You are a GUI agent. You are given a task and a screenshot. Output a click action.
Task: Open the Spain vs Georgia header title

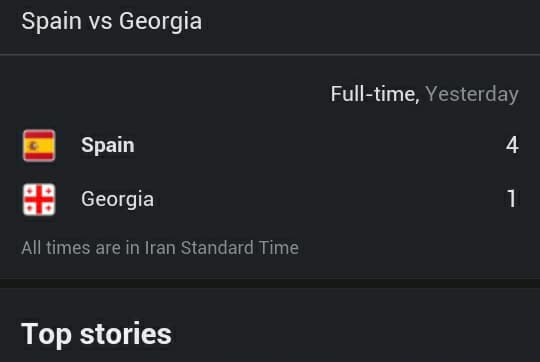pos(112,21)
